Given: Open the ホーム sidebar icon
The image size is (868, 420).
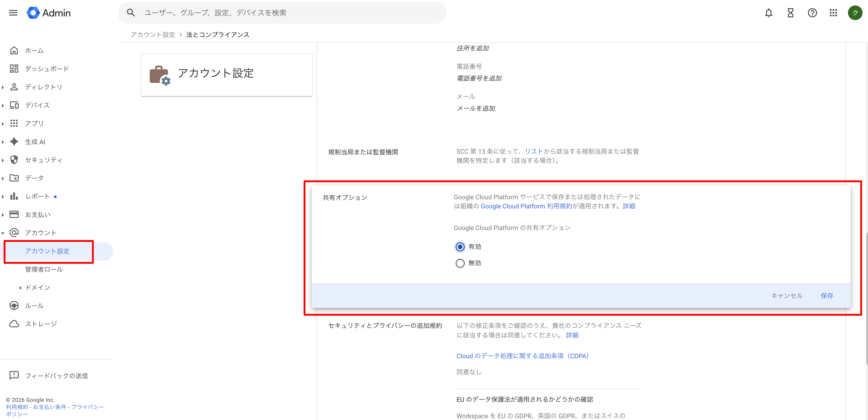Looking at the screenshot, I should [14, 50].
